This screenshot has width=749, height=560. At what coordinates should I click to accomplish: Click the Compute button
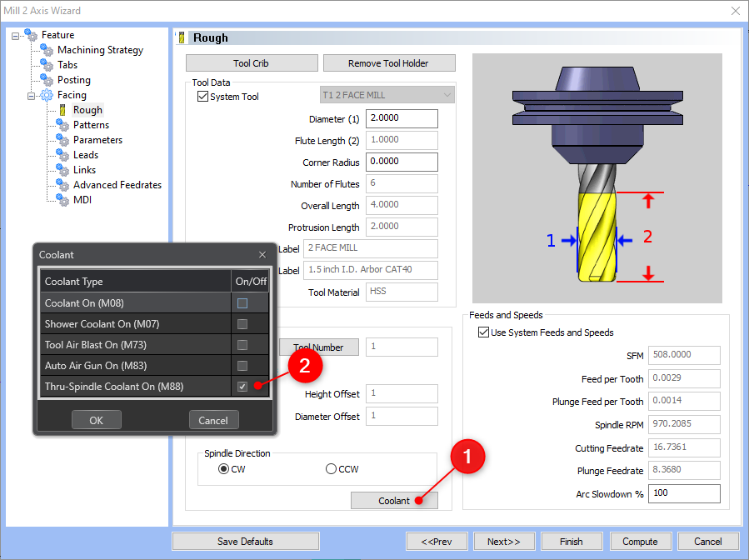pos(641,542)
